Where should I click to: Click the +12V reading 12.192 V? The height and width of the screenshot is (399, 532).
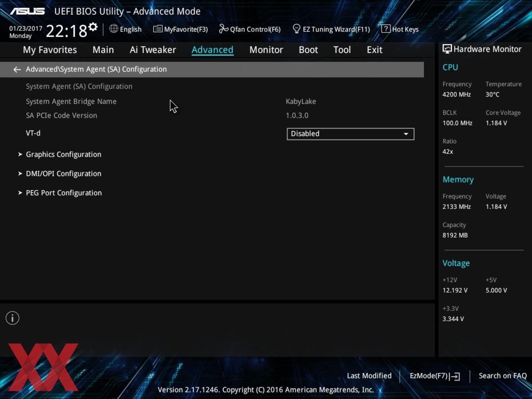pyautogui.click(x=455, y=291)
